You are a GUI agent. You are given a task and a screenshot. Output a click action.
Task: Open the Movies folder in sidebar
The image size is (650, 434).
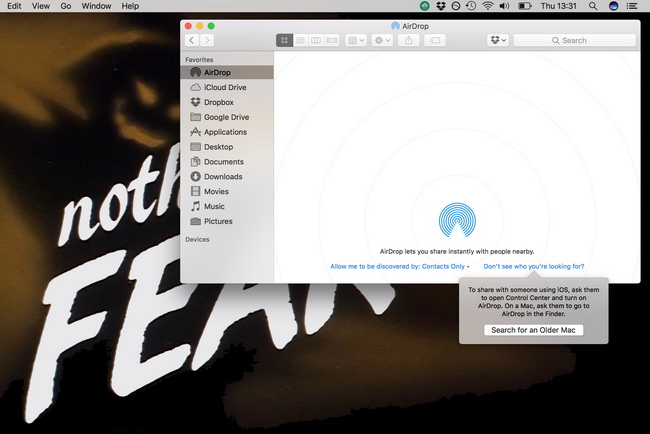click(x=227, y=192)
